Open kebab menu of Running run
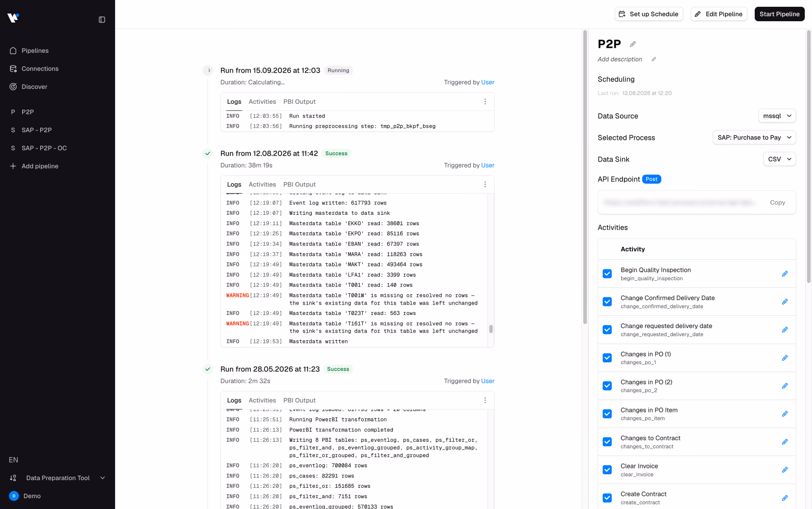This screenshot has width=812, height=509. (485, 102)
